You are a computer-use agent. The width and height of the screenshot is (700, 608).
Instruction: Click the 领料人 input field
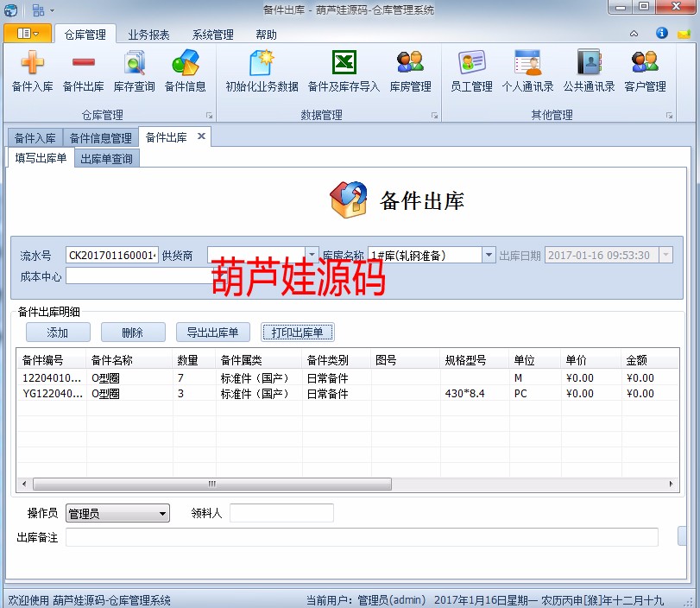281,514
